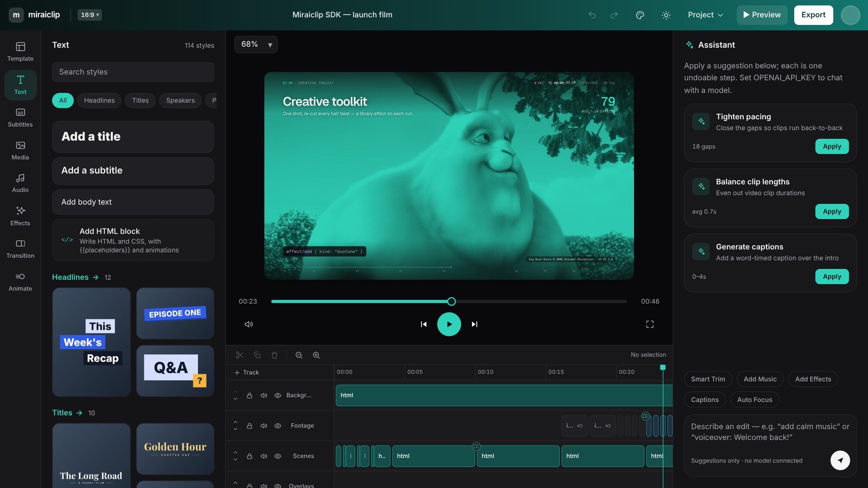Switch light mode with sun icon
868x488 pixels.
[x=666, y=15]
